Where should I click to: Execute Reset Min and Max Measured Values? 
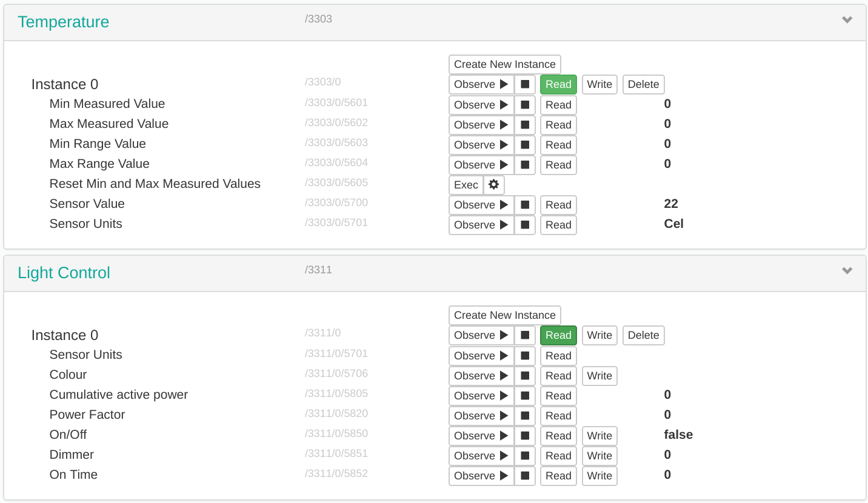point(466,185)
